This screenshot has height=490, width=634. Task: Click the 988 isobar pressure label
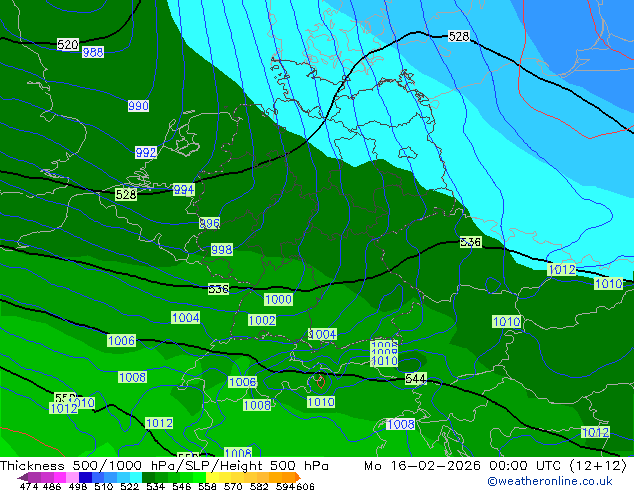pyautogui.click(x=93, y=52)
